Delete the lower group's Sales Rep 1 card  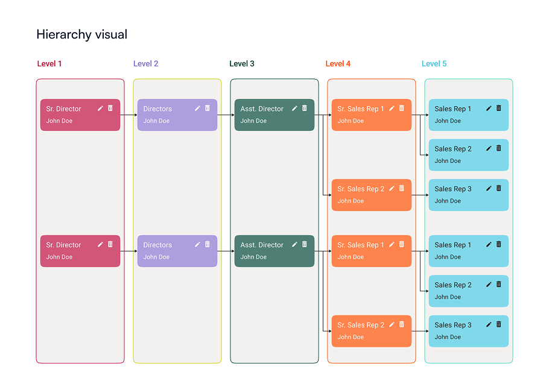point(499,244)
